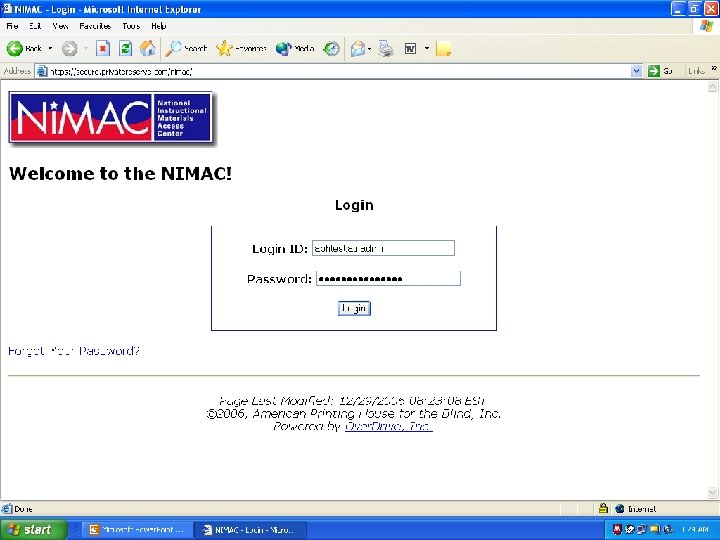Expand the Links toolbar chevron
720x540 pixels.
pyautogui.click(x=714, y=68)
